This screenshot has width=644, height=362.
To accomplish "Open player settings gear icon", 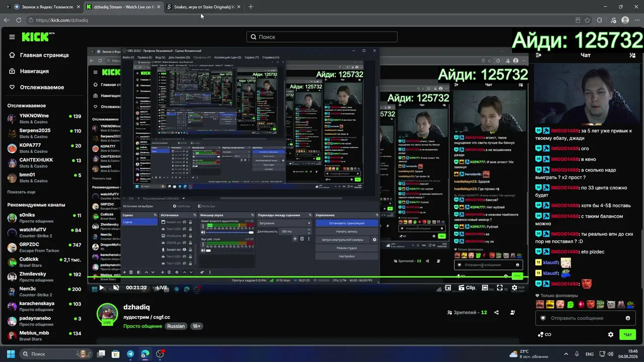I will point(514,288).
